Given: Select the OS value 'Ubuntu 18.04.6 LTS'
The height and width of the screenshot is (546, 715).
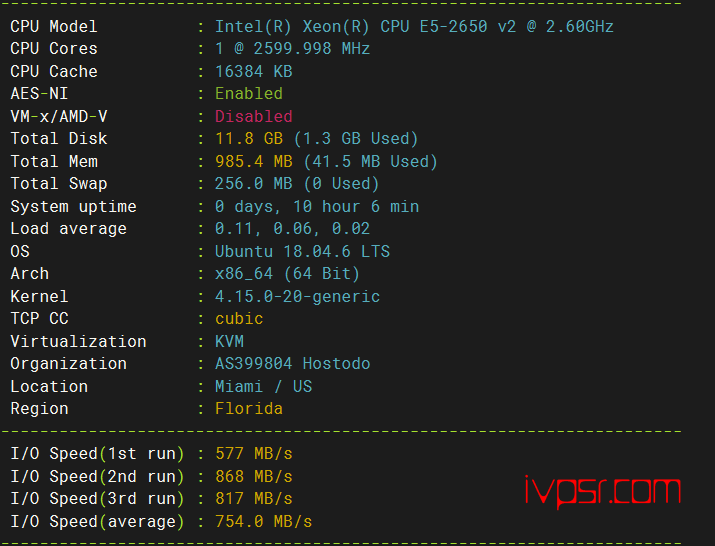Looking at the screenshot, I should pyautogui.click(x=302, y=251).
